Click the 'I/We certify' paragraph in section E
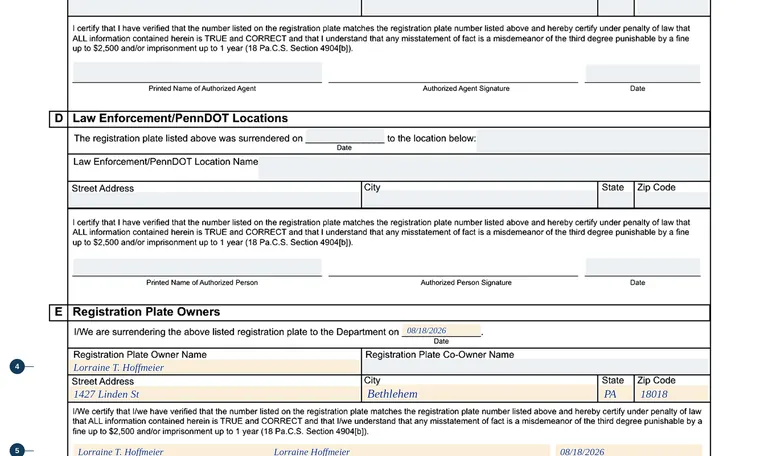Image resolution: width=760 pixels, height=456 pixels. [387, 421]
